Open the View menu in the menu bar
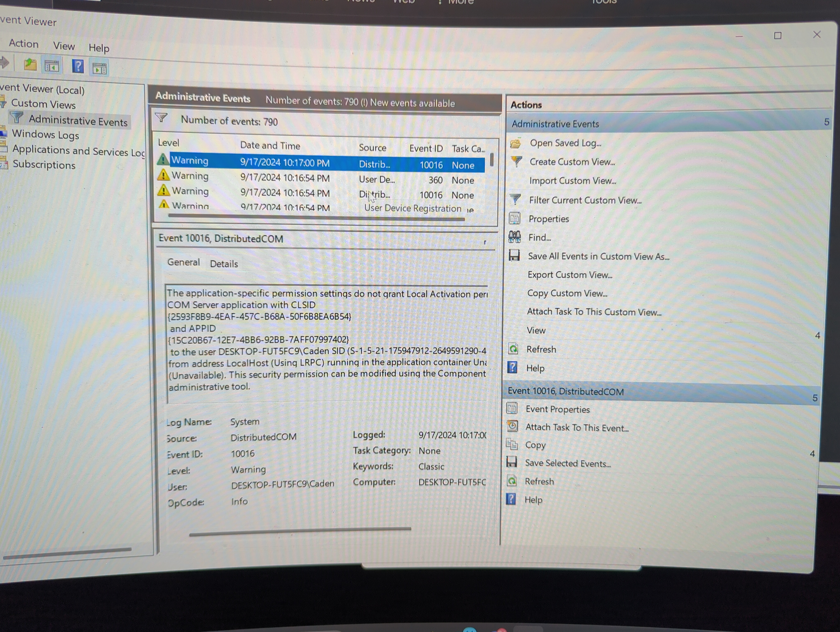 click(x=64, y=46)
